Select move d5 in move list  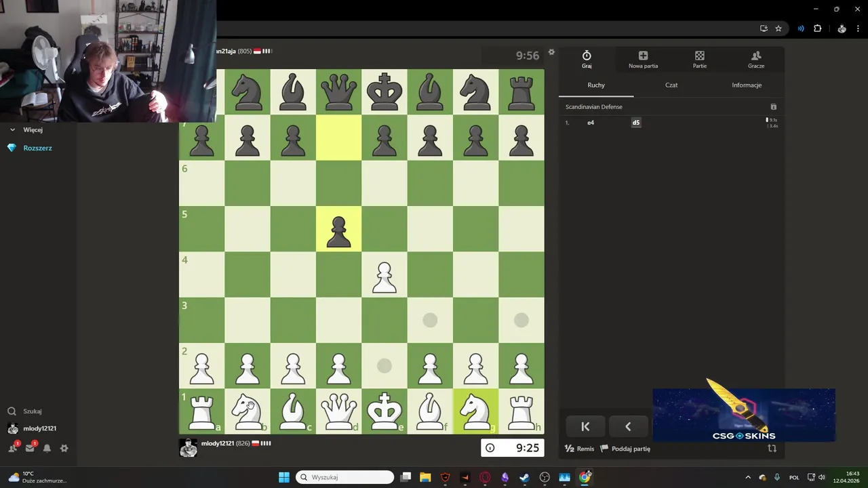636,123
